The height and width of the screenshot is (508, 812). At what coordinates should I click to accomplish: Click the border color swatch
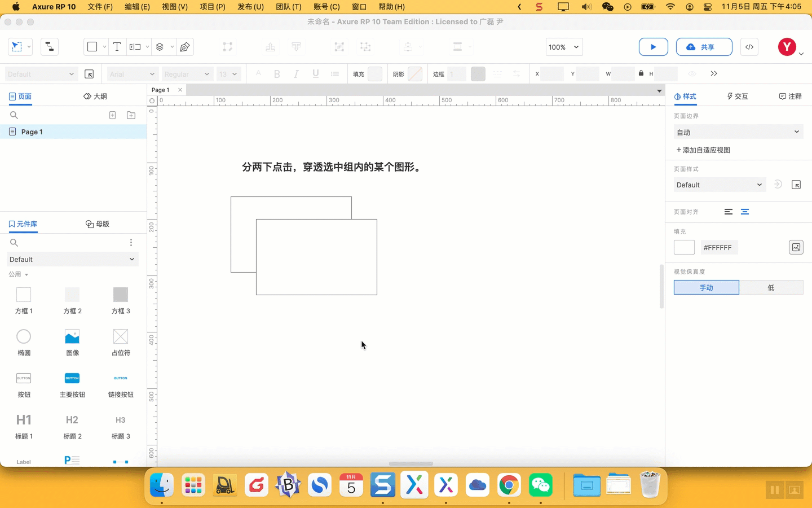click(478, 74)
